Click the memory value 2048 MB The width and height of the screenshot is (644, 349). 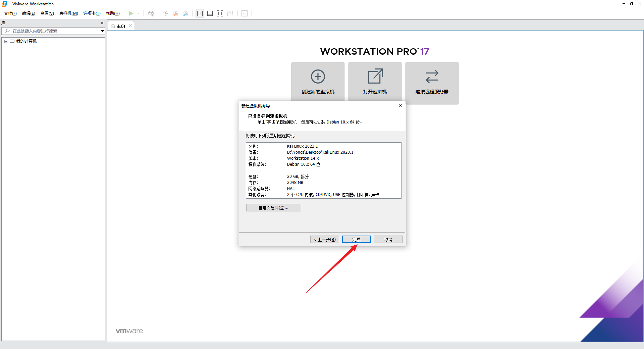(295, 183)
